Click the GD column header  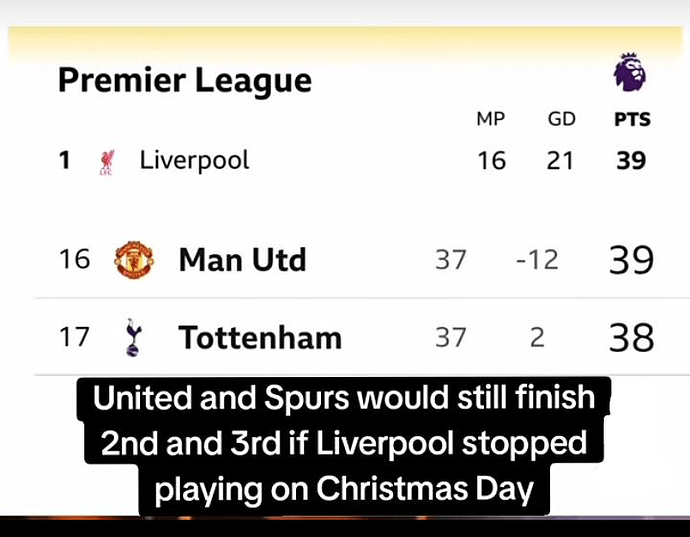(562, 119)
